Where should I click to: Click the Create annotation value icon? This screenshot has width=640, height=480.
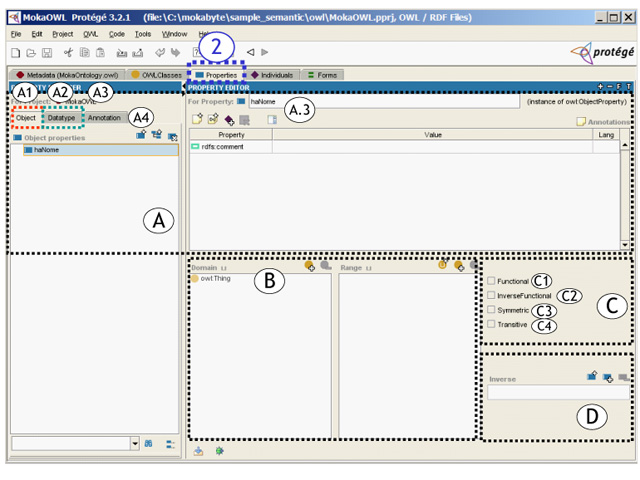[197, 119]
